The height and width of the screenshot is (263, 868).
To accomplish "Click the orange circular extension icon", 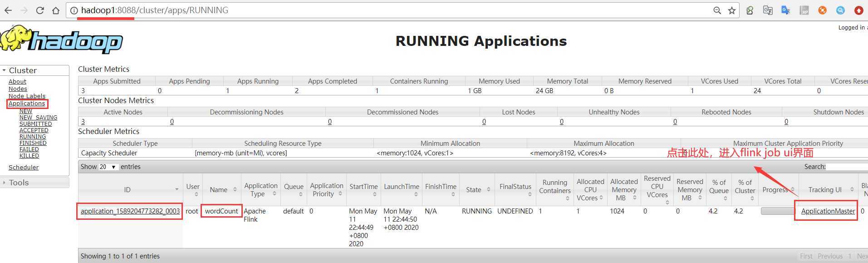I will click(822, 10).
